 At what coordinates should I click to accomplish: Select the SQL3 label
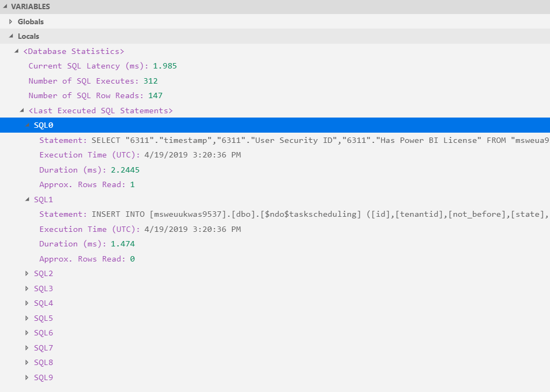[44, 288]
